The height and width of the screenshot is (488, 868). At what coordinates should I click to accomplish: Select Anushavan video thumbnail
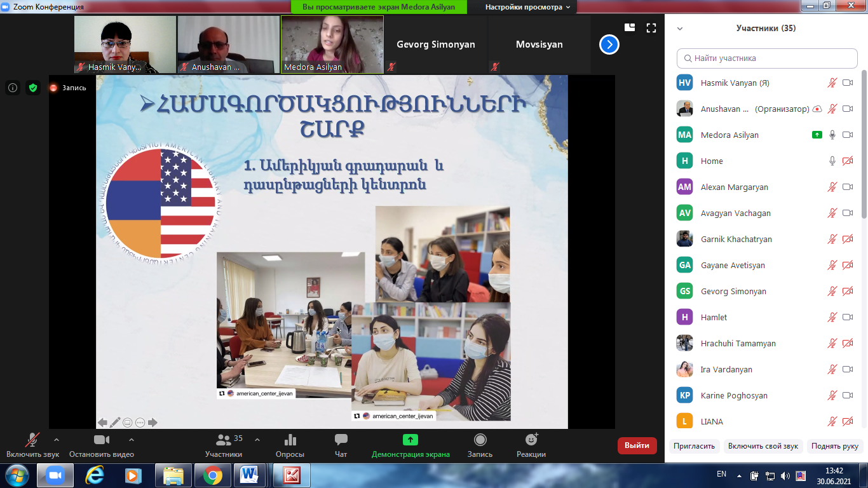[228, 44]
